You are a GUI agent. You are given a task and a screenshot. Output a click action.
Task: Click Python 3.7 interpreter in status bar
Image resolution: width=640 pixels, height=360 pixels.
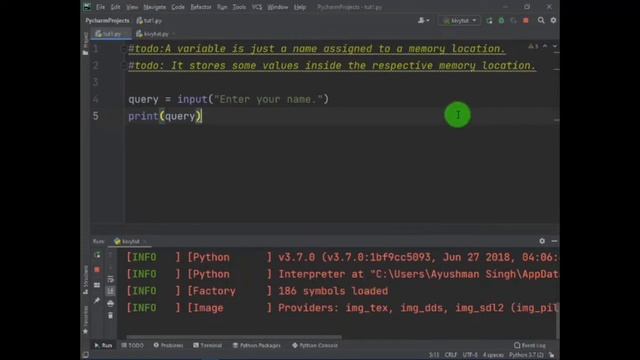[526, 355]
